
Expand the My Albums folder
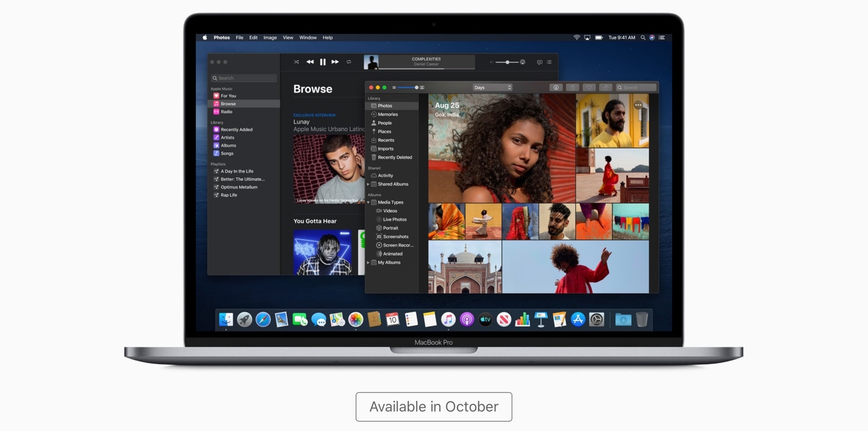(368, 262)
